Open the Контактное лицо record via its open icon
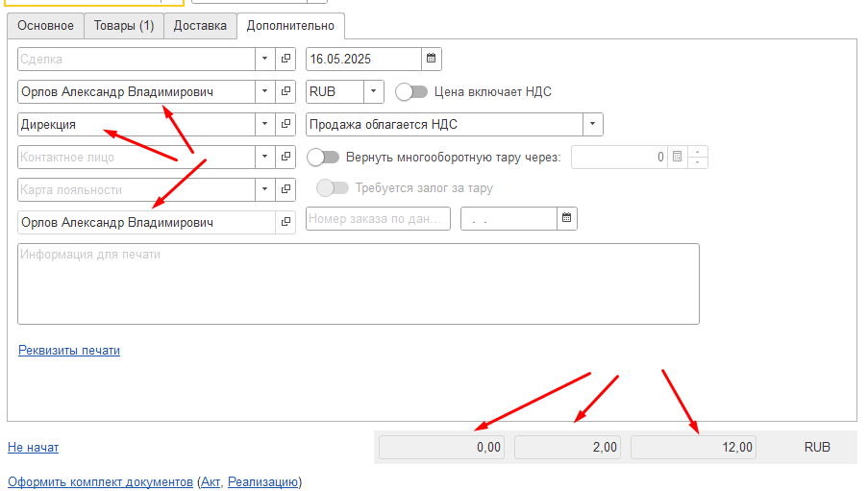 point(285,157)
